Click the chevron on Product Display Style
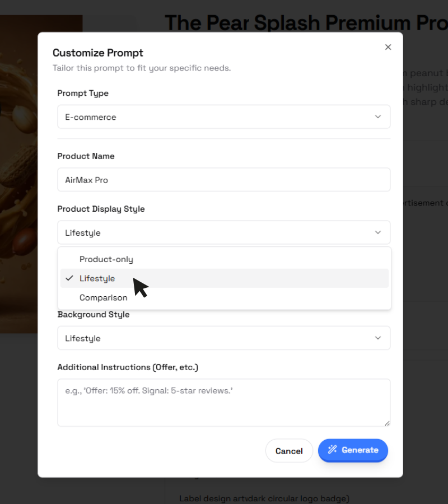 pyautogui.click(x=379, y=232)
